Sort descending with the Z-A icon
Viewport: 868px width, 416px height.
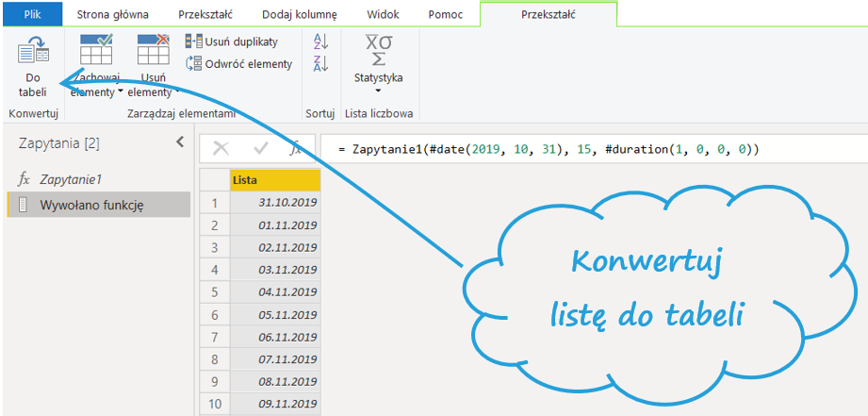(320, 64)
